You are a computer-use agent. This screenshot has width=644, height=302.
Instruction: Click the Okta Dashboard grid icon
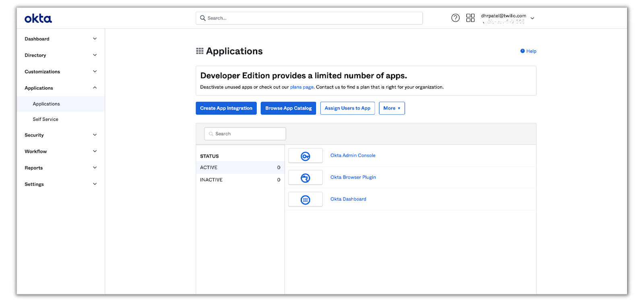(305, 200)
